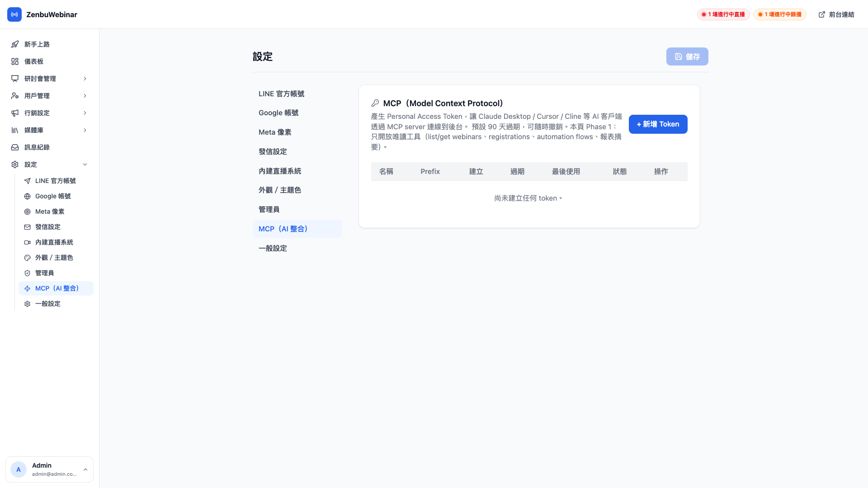Click the 1 場進行中錄播 status badge
Viewport: 868px width, 488px height.
(780, 14)
